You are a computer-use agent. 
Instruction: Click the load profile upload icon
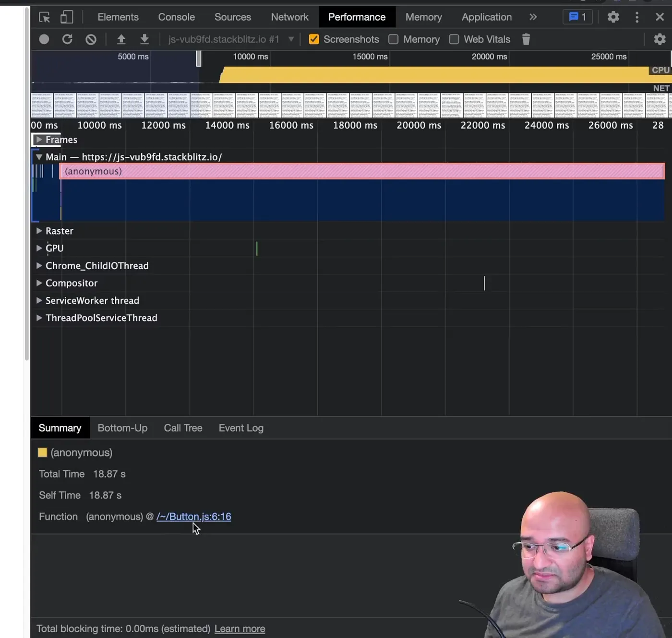click(121, 39)
